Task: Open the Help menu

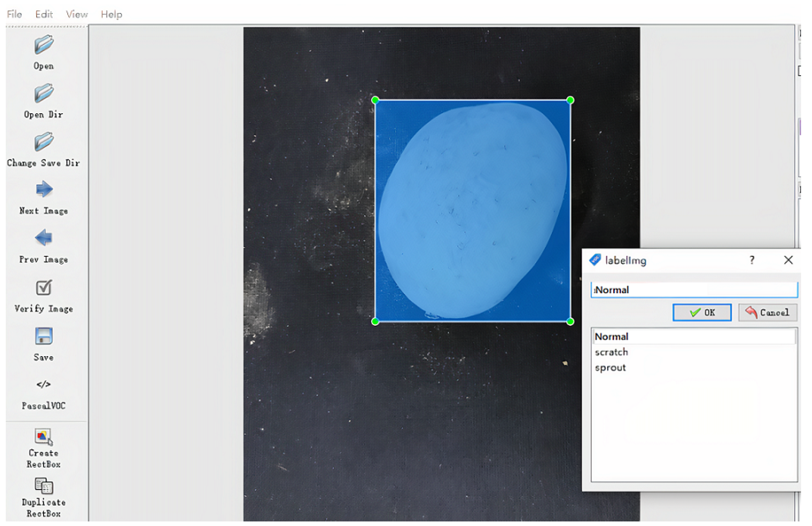Action: 111,14
